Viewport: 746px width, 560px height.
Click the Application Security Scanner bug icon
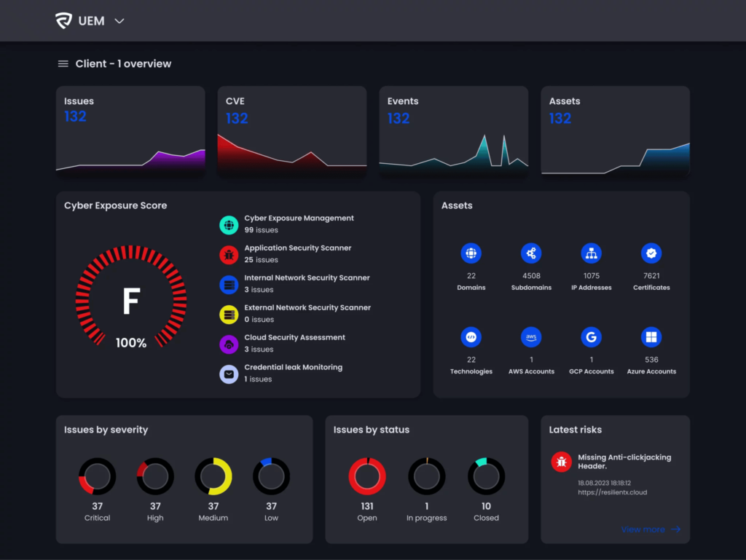click(229, 255)
